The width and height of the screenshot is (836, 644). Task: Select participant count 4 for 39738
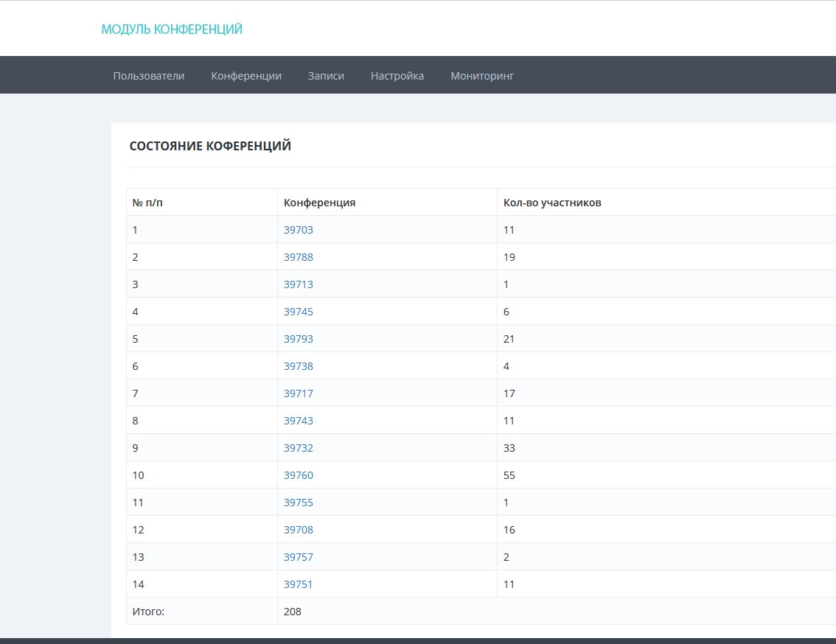(x=506, y=366)
